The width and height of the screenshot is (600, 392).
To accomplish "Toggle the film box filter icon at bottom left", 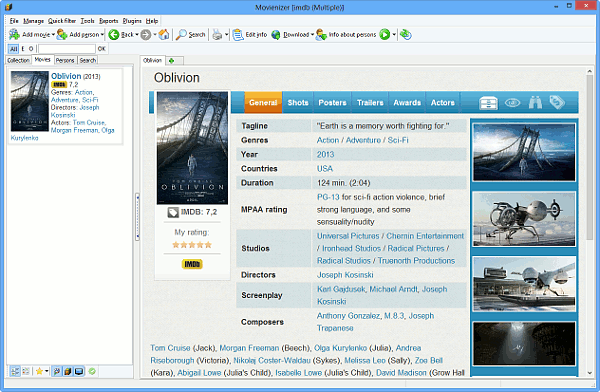I will point(68,371).
